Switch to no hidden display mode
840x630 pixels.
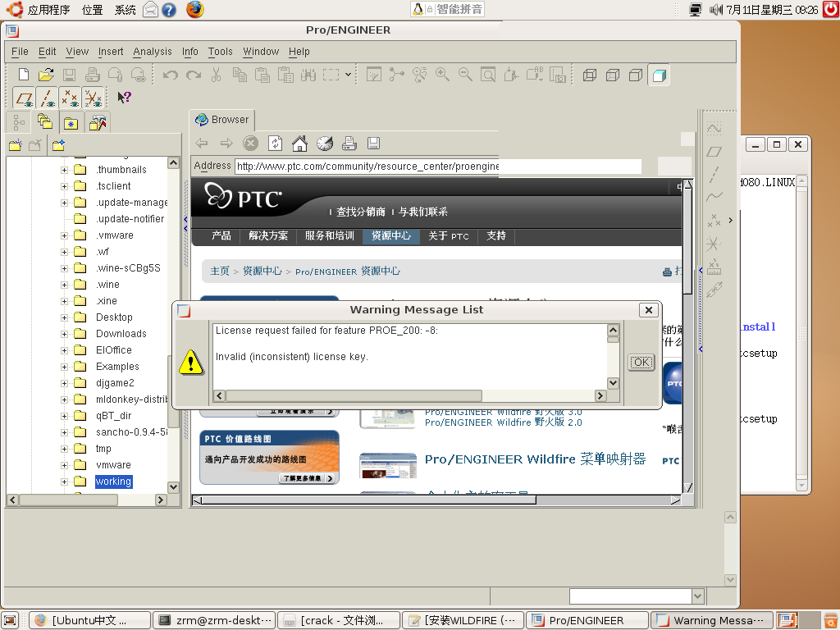tap(636, 75)
